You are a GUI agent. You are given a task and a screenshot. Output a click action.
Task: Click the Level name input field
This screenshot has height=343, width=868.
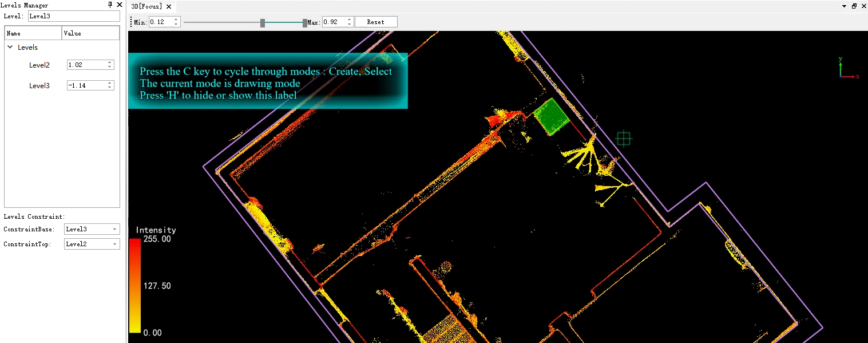pos(74,16)
